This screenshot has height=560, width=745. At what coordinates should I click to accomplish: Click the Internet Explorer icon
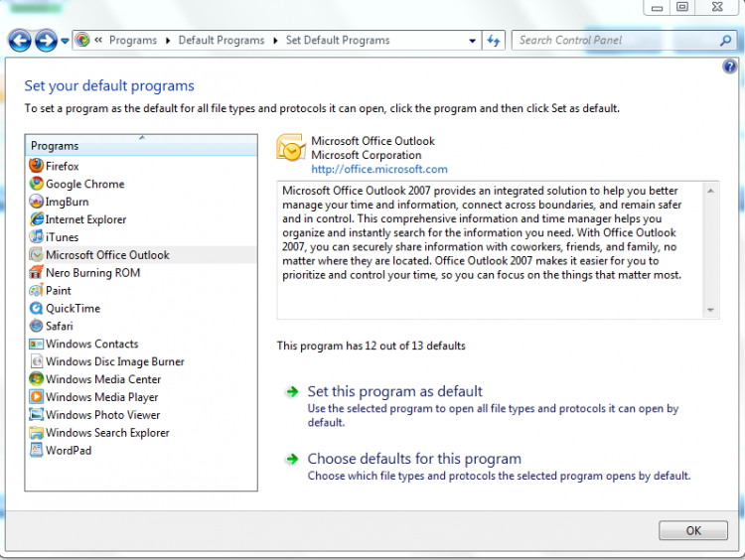(36, 219)
